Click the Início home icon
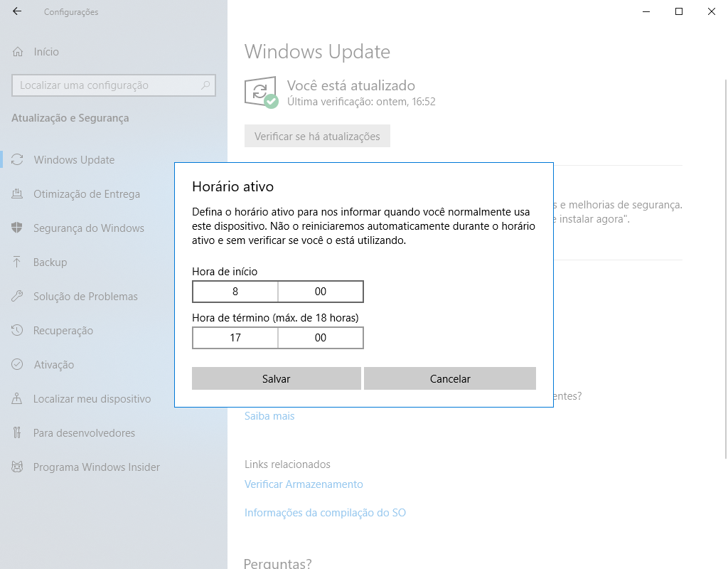This screenshot has width=728, height=569. coord(18,51)
